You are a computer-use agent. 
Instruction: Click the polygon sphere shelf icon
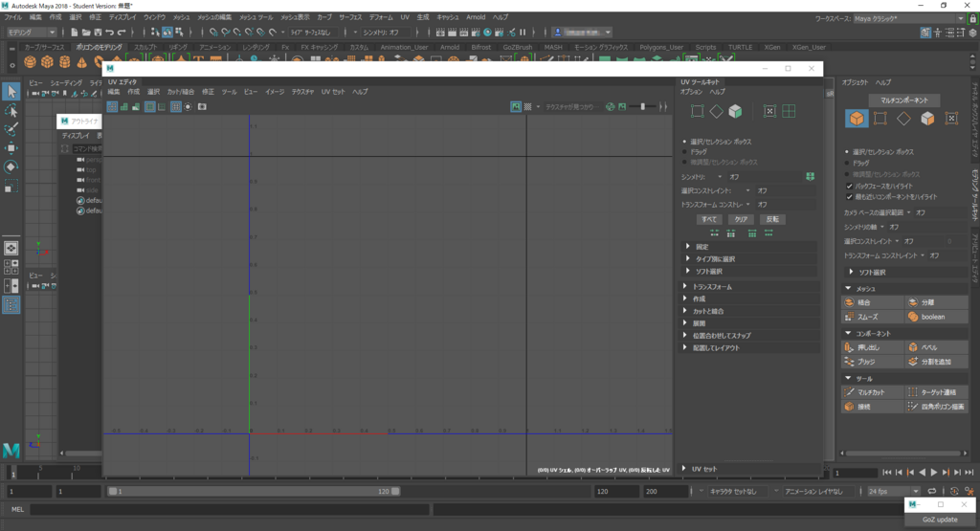(x=30, y=61)
